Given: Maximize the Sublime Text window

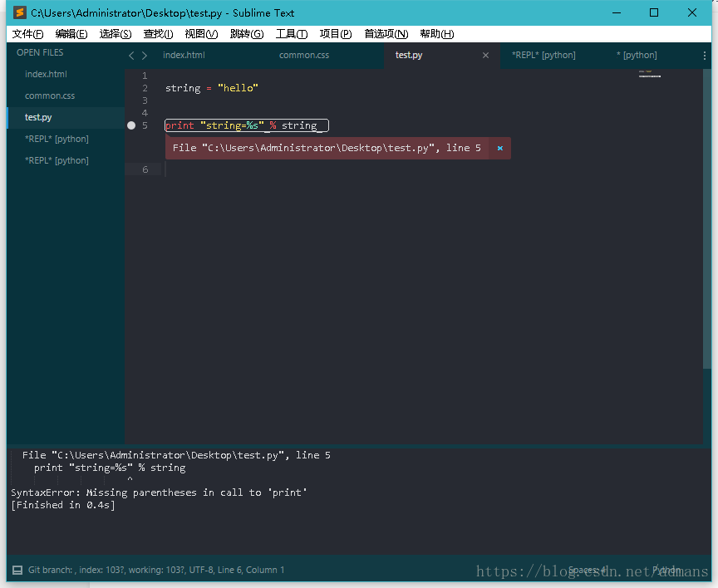Looking at the screenshot, I should (654, 12).
